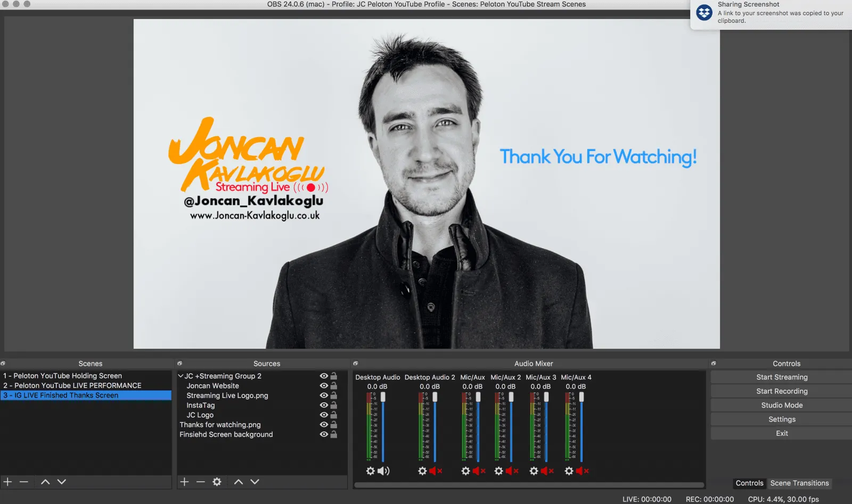Lock the JC Logo source
Screen dimensions: 852x504
(x=334, y=415)
